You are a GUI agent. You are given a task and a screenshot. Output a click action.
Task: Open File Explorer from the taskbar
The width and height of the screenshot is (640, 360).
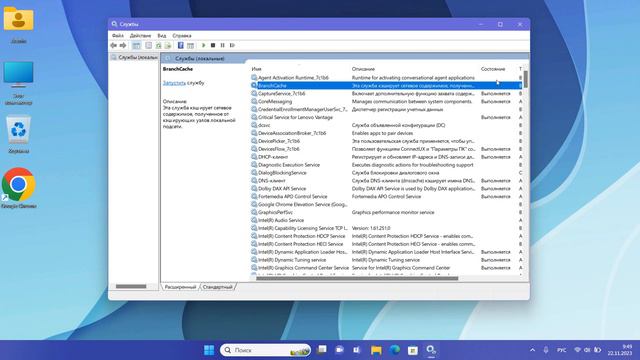pyautogui.click(x=376, y=350)
